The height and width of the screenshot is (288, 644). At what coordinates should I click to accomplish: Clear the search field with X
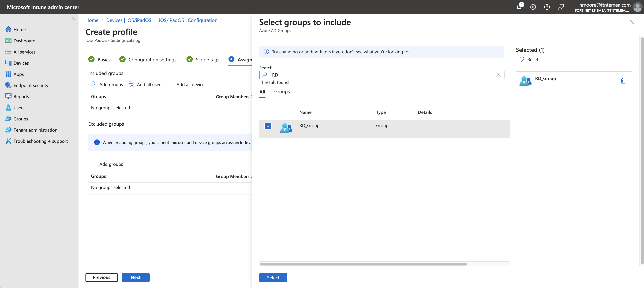click(498, 75)
